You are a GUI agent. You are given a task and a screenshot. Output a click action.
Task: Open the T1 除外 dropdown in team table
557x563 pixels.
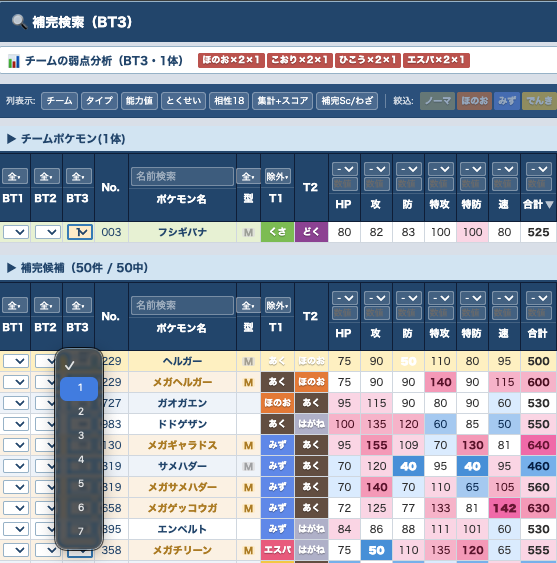tap(278, 176)
